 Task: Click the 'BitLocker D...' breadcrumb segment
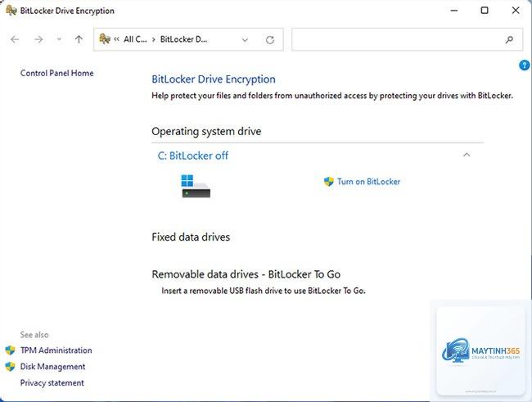[183, 39]
